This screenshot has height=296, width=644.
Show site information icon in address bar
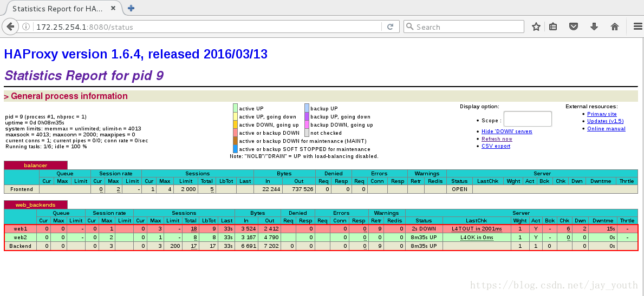pyautogui.click(x=26, y=27)
